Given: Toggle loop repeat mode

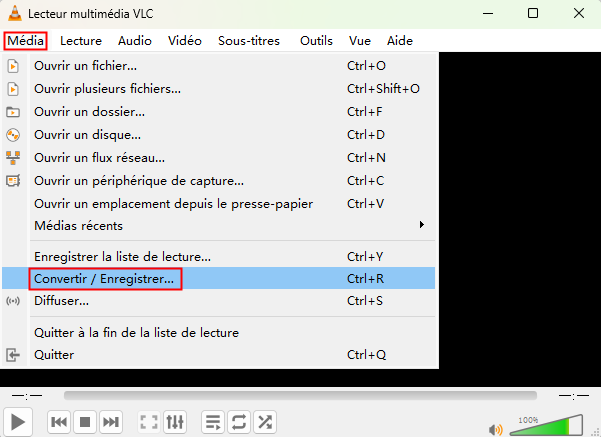Looking at the screenshot, I should [239, 422].
